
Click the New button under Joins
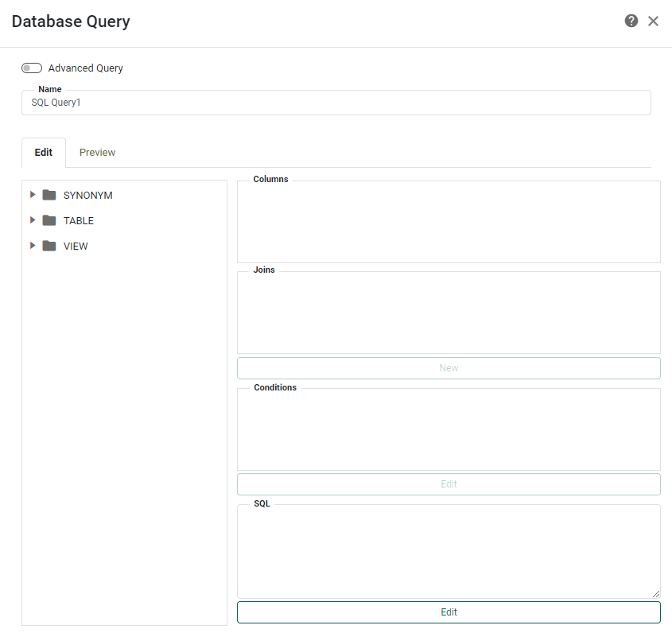[449, 367]
